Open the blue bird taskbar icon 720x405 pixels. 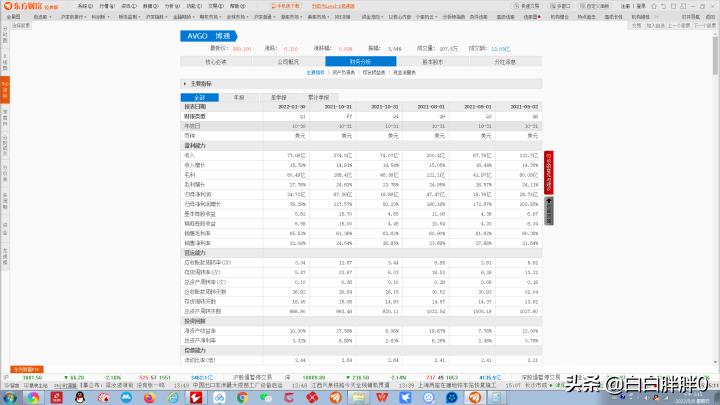point(405,397)
